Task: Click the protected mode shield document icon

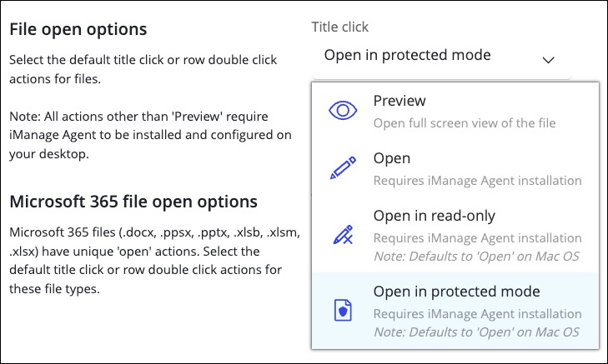Action: click(x=343, y=310)
